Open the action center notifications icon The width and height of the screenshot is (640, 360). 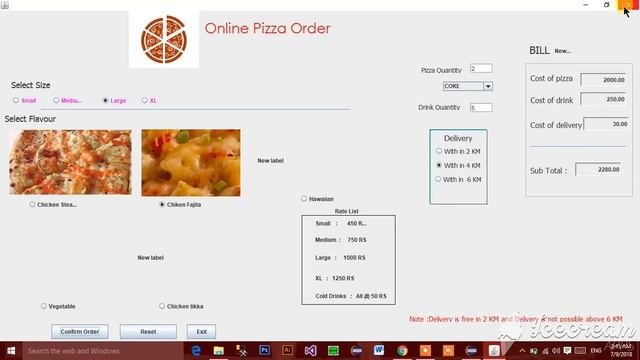click(567, 351)
